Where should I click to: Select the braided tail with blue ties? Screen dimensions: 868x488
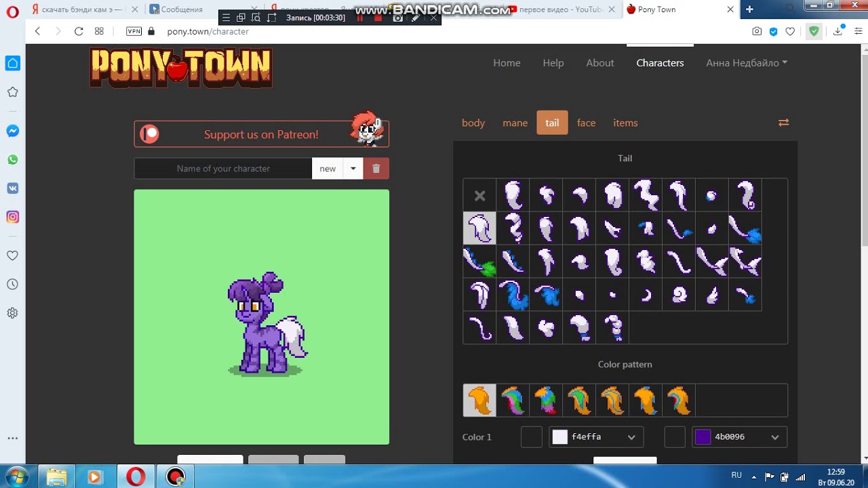click(x=612, y=328)
